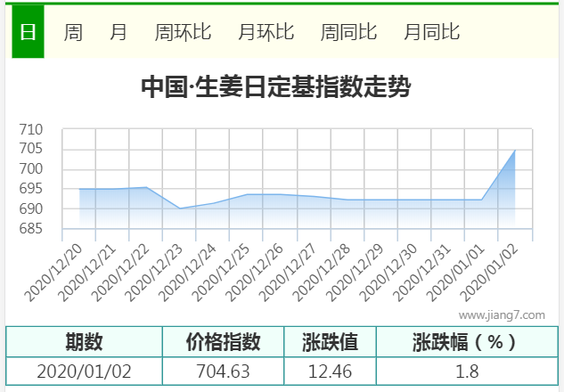Click the 涨跌值 column header
This screenshot has width=564, height=392.
coord(330,341)
